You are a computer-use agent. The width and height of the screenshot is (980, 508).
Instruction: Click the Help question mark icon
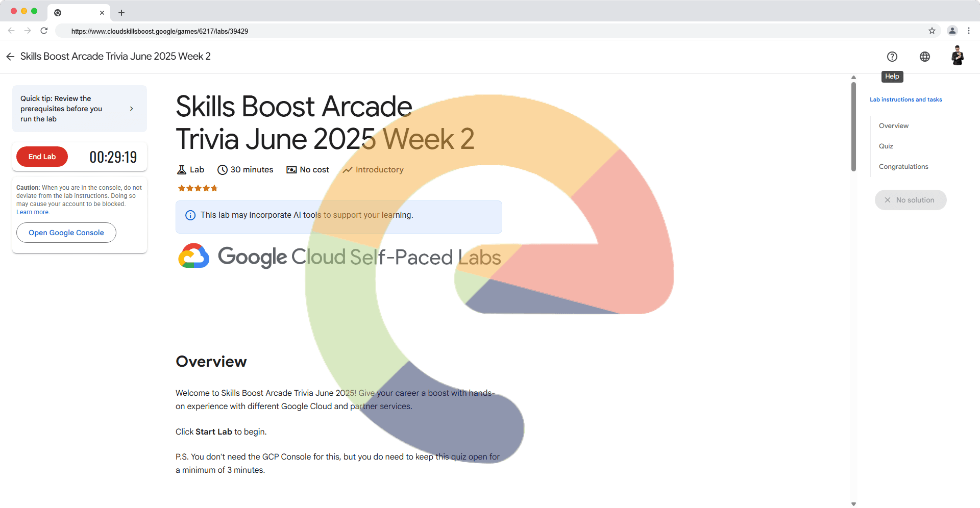click(x=892, y=57)
